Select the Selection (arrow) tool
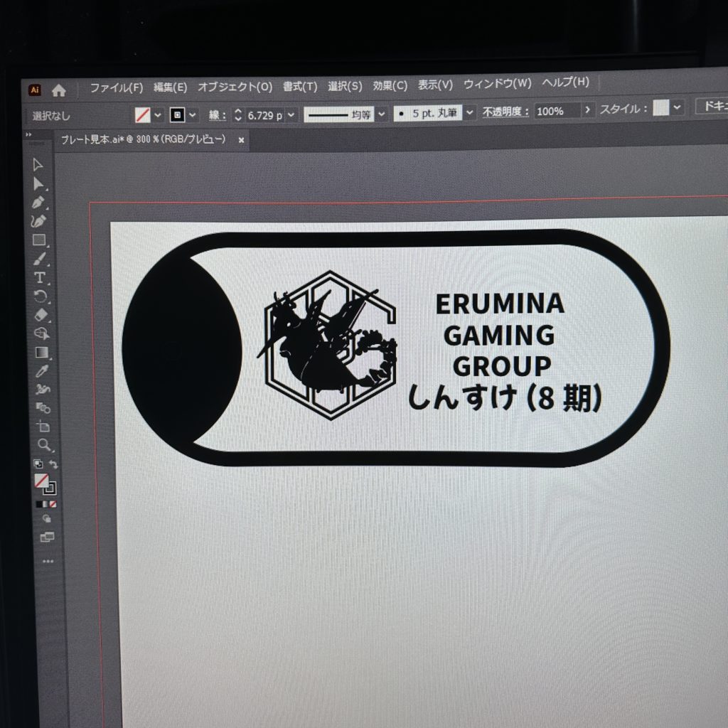The image size is (728, 728). (38, 165)
